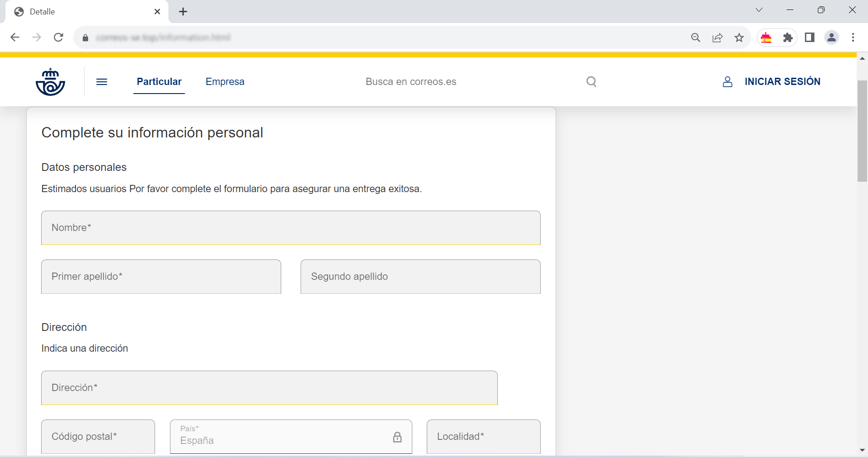This screenshot has width=868, height=457.
Task: Click the search magnifier icon on site
Action: pos(591,82)
